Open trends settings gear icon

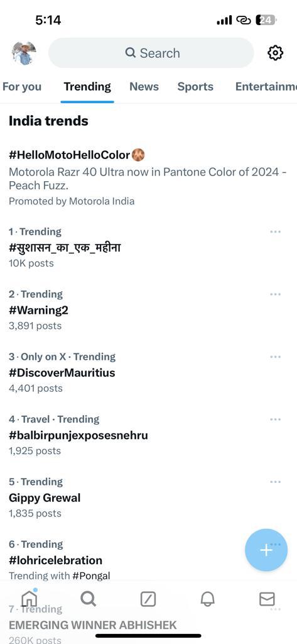275,53
